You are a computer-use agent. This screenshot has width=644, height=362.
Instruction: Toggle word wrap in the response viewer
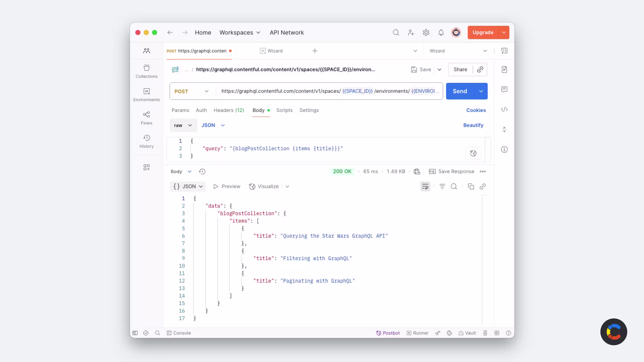point(425,186)
